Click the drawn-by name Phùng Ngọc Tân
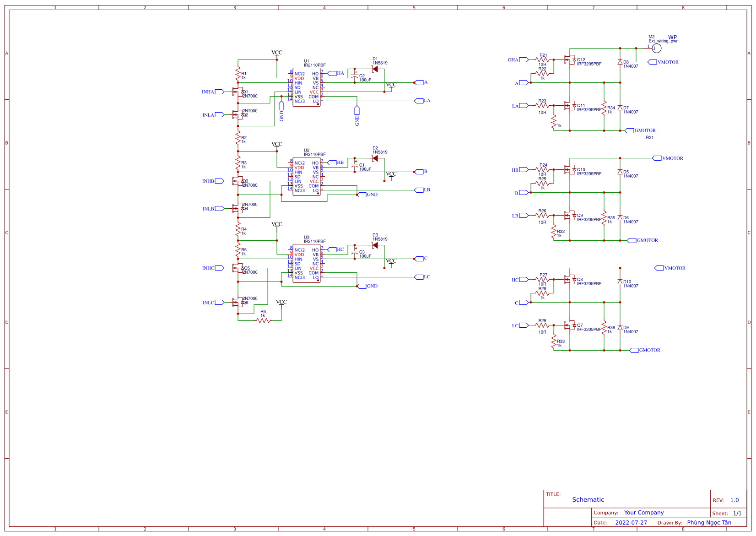The height and width of the screenshot is (536, 756). coord(710,522)
